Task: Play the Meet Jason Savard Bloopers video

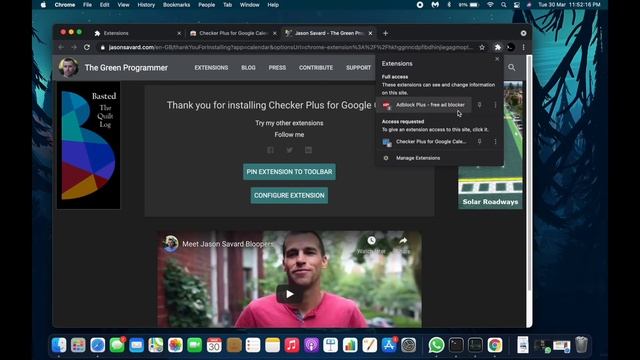Action: 289,294
